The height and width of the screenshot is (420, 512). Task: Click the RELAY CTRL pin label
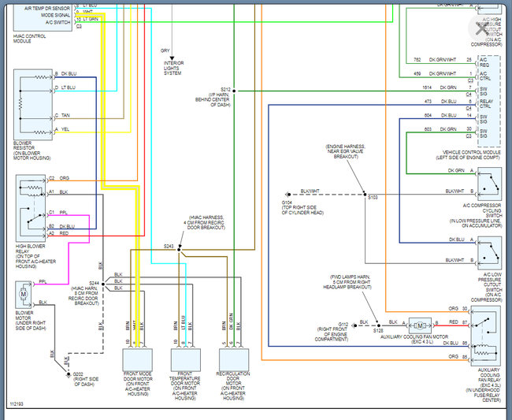(x=486, y=104)
